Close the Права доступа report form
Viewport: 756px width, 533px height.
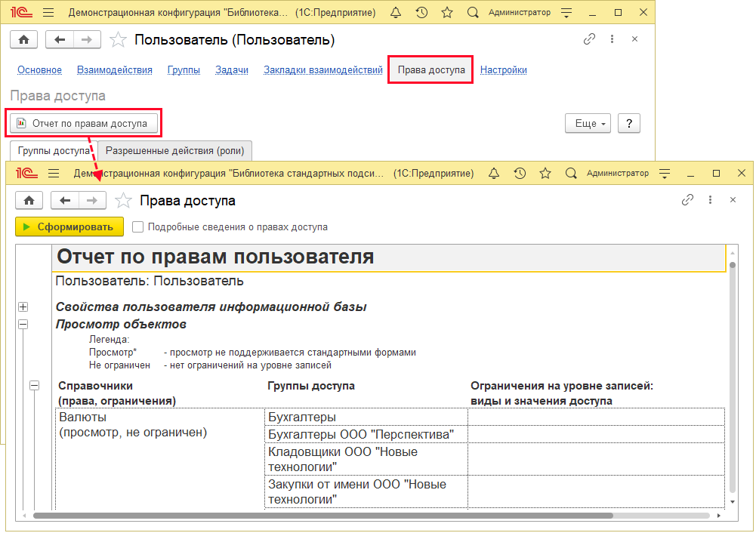click(x=733, y=199)
